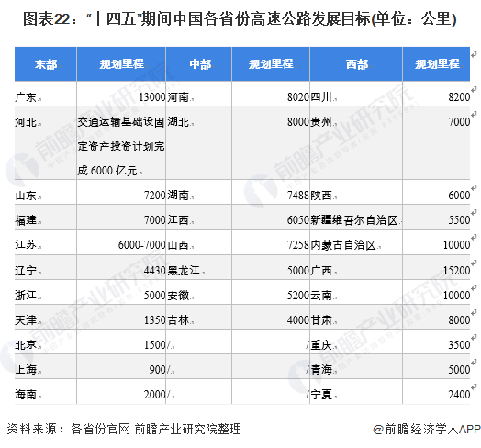The height and width of the screenshot is (448, 481).
Task: Click the 1350 value
Action: click(154, 320)
